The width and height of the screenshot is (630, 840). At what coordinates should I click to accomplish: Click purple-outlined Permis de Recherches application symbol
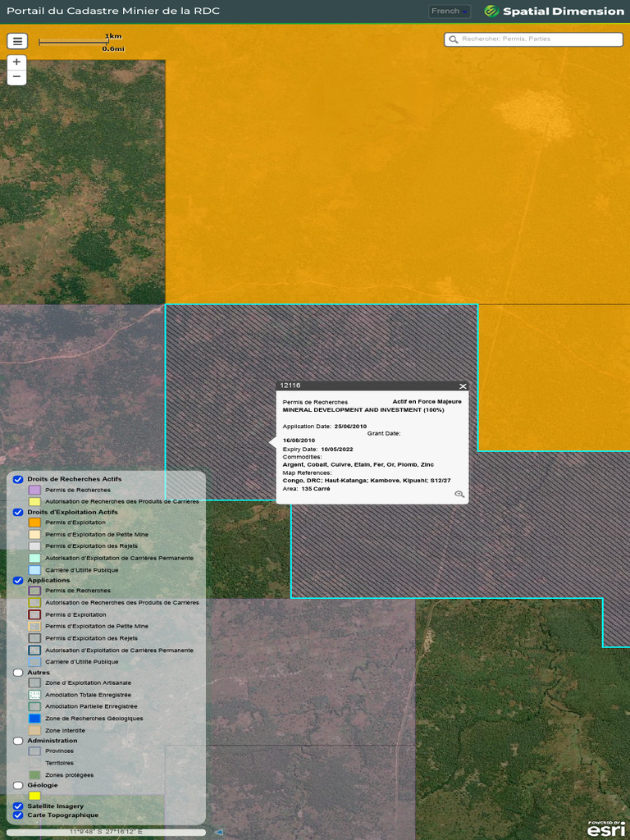point(34,591)
